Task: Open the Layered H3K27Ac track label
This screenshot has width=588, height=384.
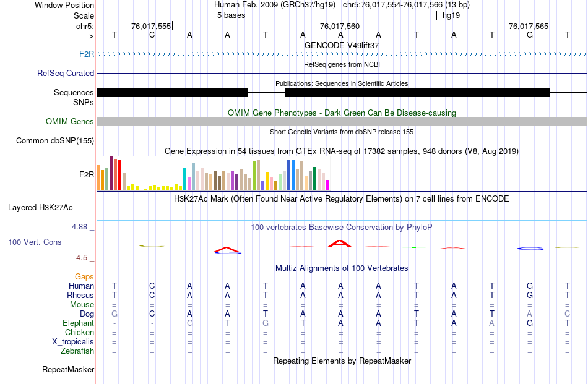Action: (x=40, y=208)
